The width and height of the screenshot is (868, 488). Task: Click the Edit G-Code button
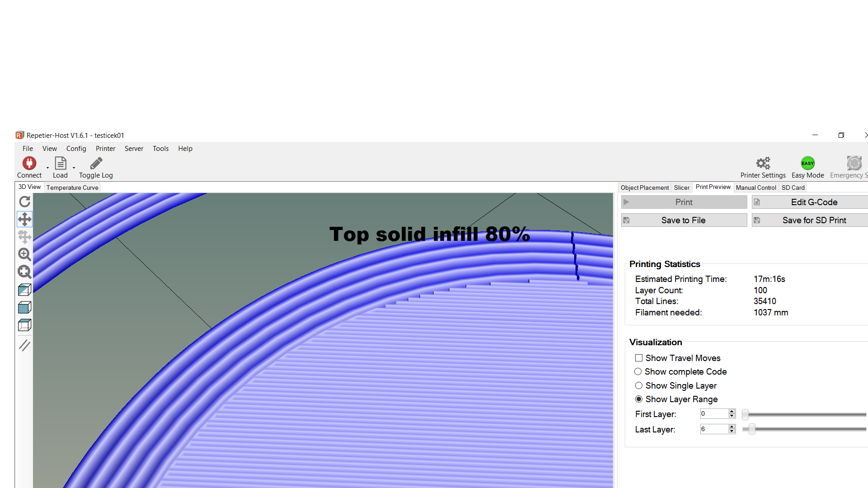pos(814,202)
